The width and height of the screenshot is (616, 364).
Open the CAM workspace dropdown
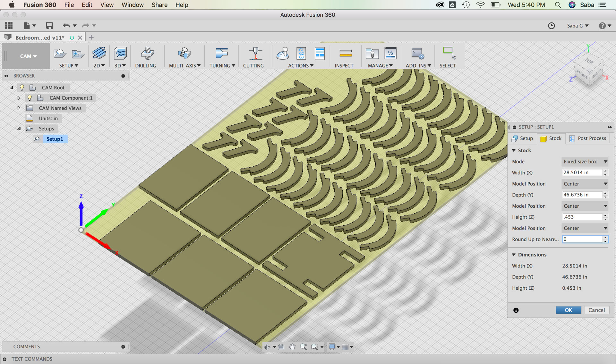coord(28,56)
